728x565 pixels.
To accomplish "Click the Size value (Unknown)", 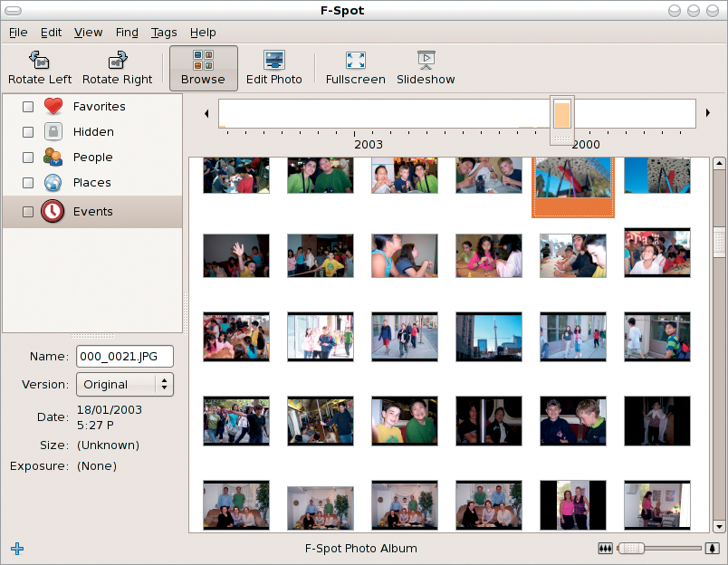I will tap(108, 445).
